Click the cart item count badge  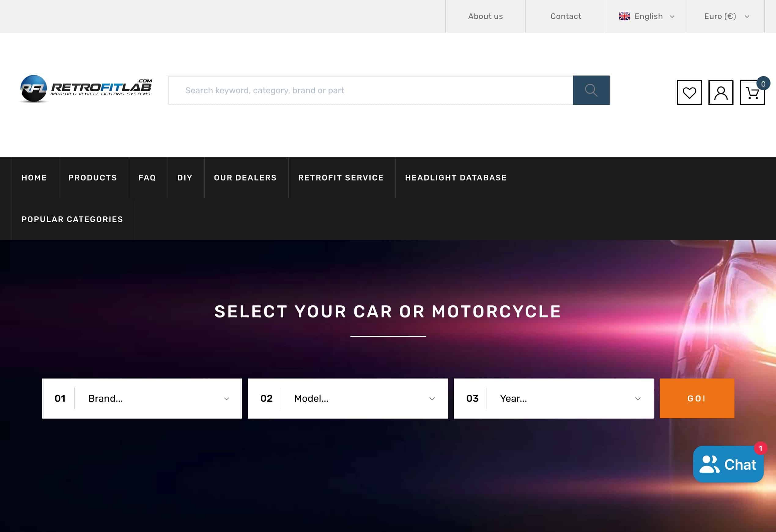pos(763,83)
